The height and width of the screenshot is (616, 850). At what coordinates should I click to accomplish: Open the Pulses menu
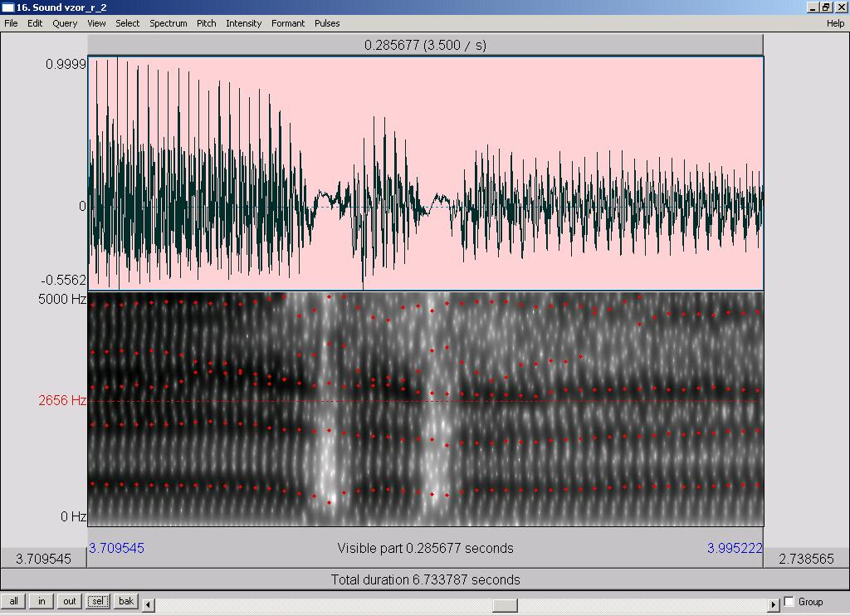327,23
